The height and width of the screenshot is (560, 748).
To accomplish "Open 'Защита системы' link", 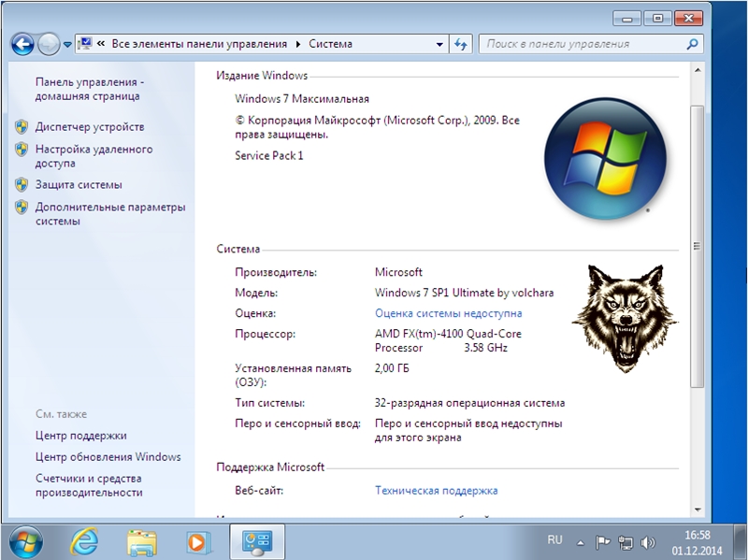I will click(x=79, y=184).
